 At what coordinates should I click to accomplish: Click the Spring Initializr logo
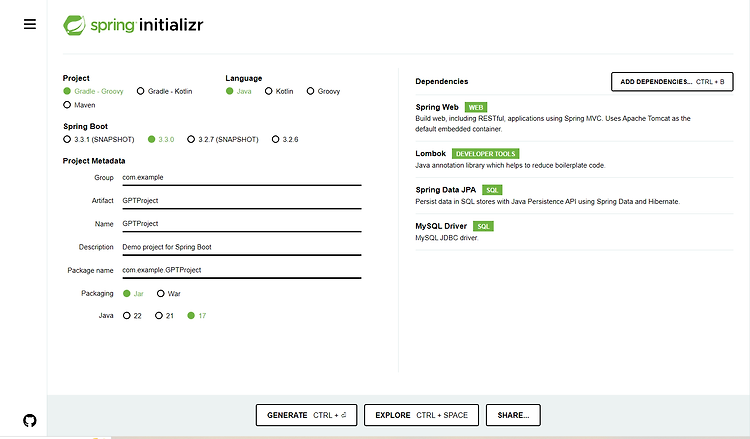click(133, 25)
